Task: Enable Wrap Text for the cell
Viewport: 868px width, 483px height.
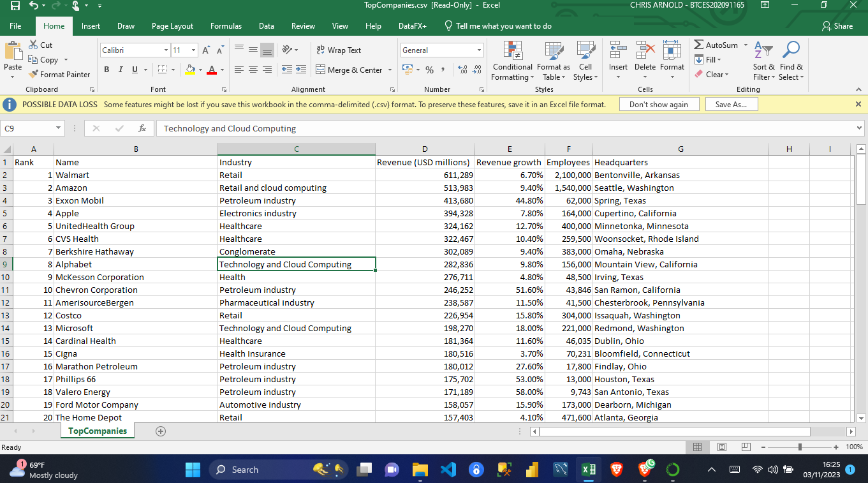Action: pos(339,50)
